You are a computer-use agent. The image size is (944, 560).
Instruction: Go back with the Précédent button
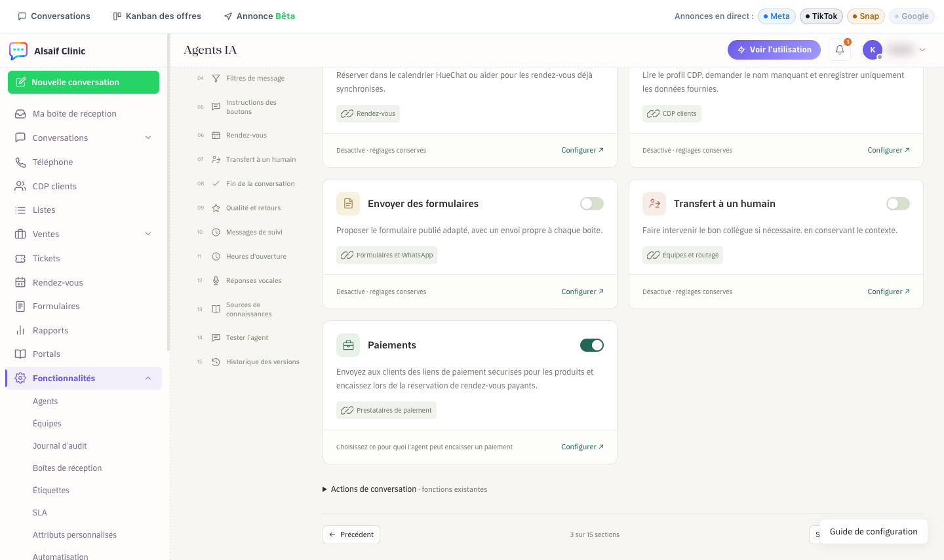pos(351,535)
